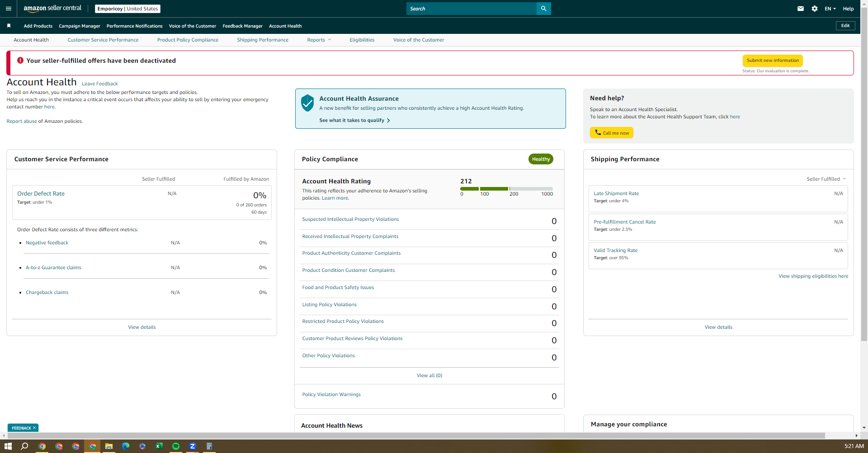868x453 pixels.
Task: Open Windows taskbar search
Action: [25, 446]
